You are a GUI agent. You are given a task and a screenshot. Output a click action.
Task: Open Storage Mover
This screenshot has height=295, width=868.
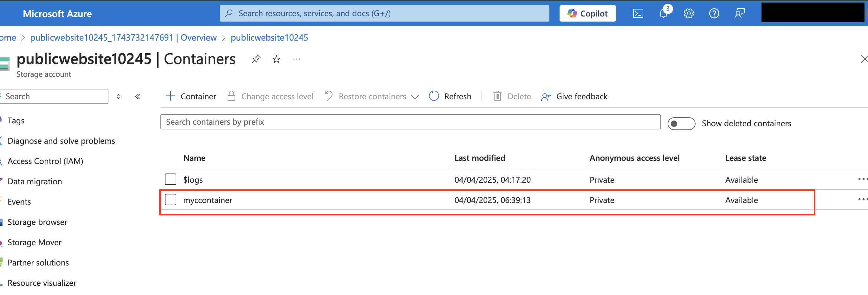(34, 242)
